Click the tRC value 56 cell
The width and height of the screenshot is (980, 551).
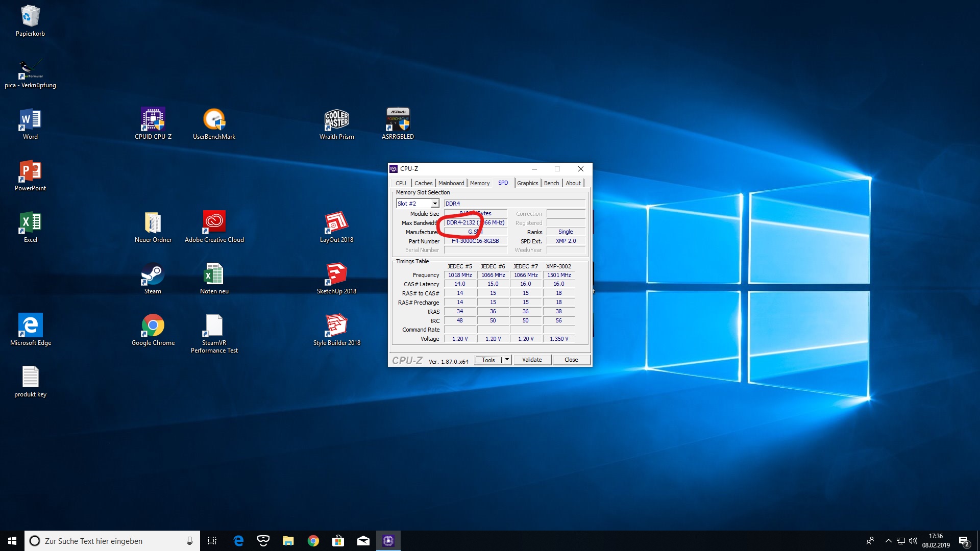click(x=559, y=321)
